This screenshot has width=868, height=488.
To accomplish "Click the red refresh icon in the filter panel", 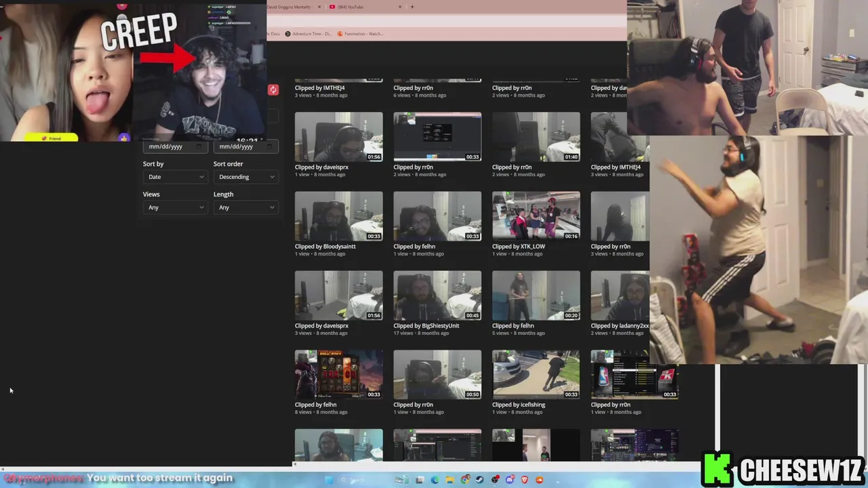I will pos(273,90).
